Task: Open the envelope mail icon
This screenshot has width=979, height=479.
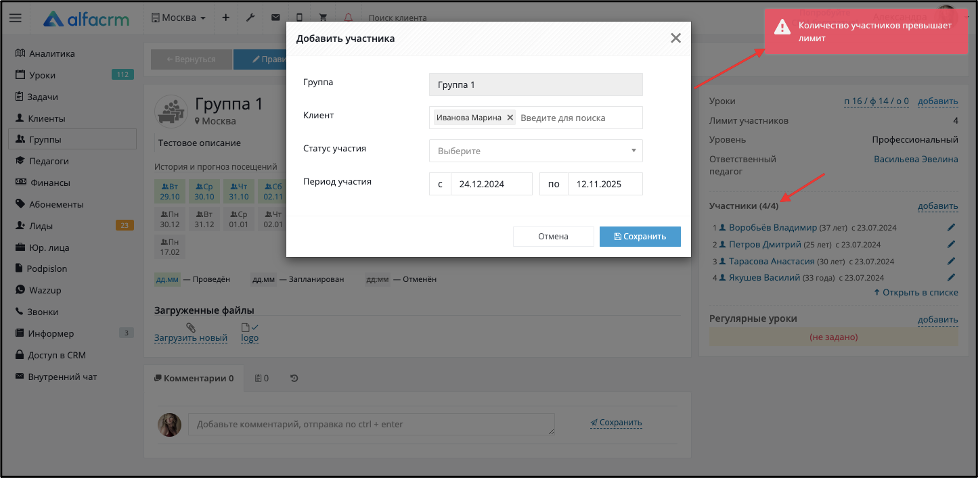Action: pyautogui.click(x=275, y=17)
